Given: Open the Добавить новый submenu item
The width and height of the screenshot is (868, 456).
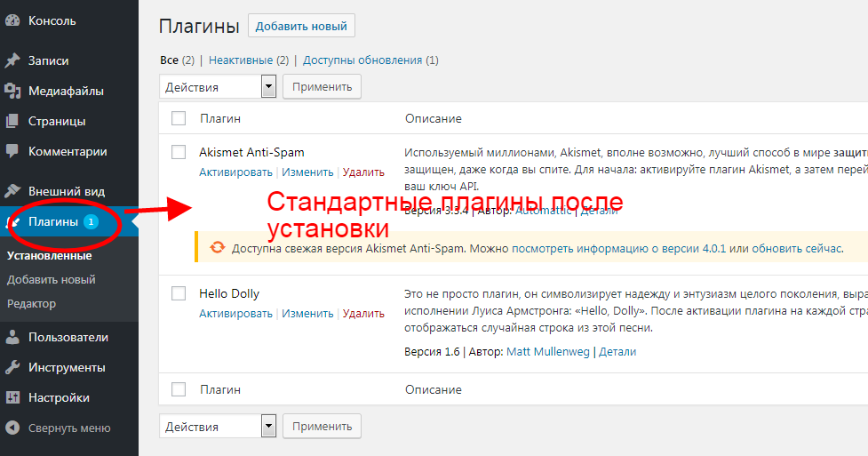Looking at the screenshot, I should pyautogui.click(x=52, y=280).
